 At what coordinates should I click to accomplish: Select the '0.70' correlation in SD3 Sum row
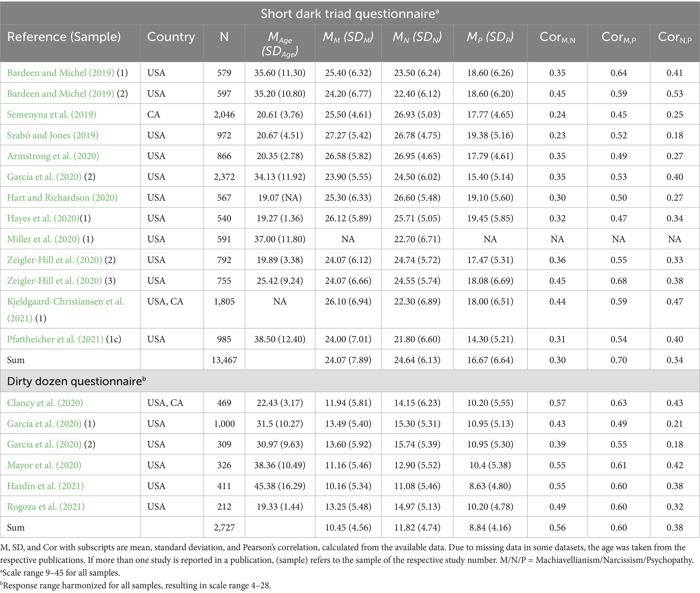619,360
